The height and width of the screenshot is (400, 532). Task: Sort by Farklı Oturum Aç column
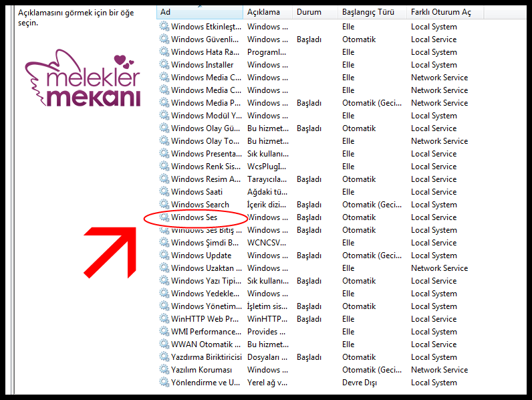(x=442, y=12)
